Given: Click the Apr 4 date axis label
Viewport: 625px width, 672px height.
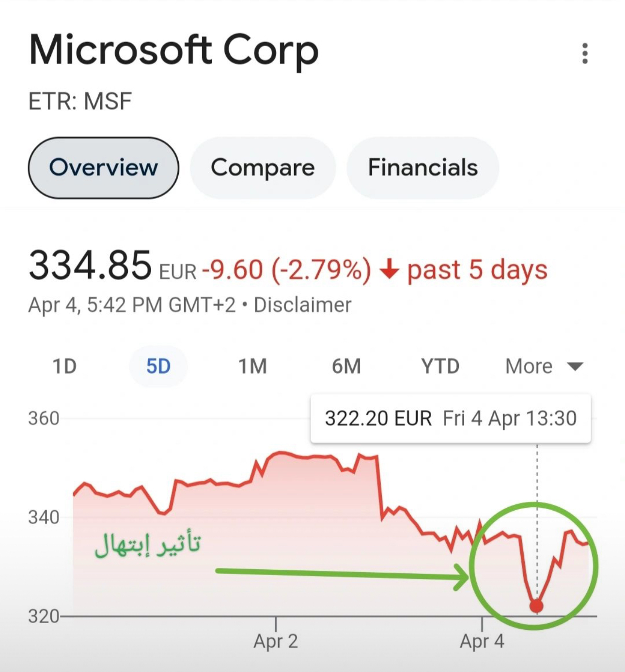Looking at the screenshot, I should pos(482,641).
